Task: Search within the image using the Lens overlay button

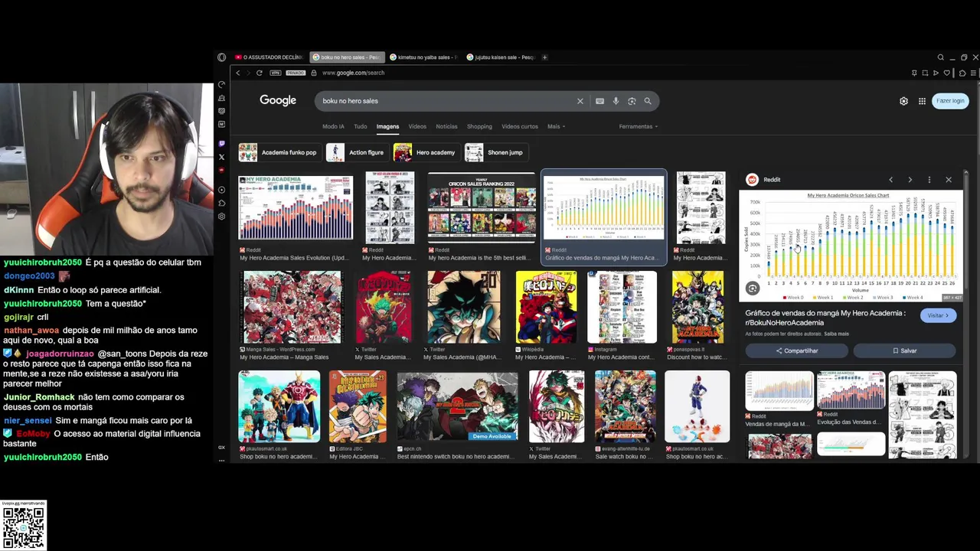Action: [x=753, y=289]
